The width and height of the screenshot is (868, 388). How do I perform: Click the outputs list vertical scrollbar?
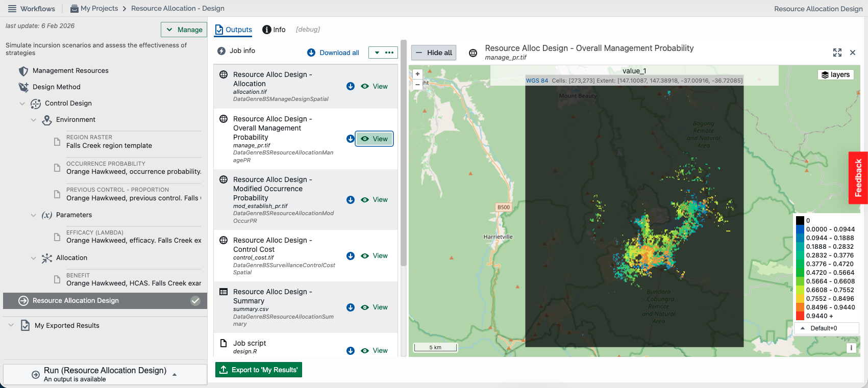point(404,153)
